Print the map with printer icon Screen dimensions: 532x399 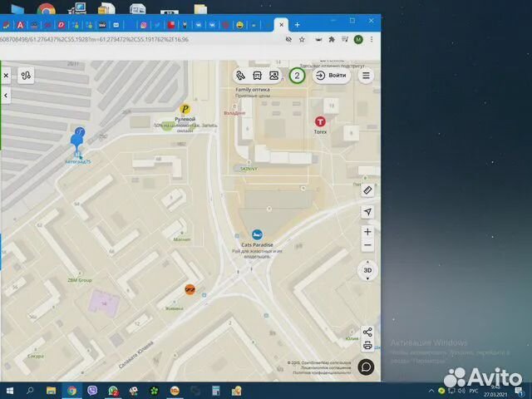367,345
